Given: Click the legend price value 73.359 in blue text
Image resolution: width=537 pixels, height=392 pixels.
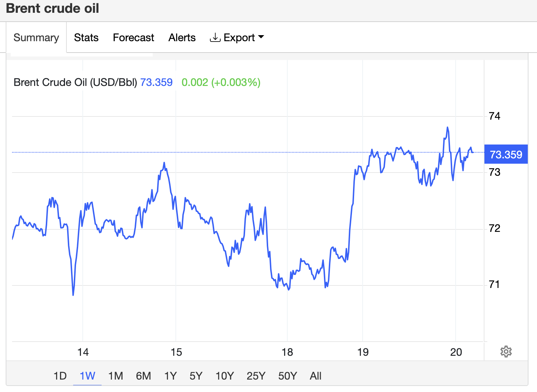Looking at the screenshot, I should (156, 82).
